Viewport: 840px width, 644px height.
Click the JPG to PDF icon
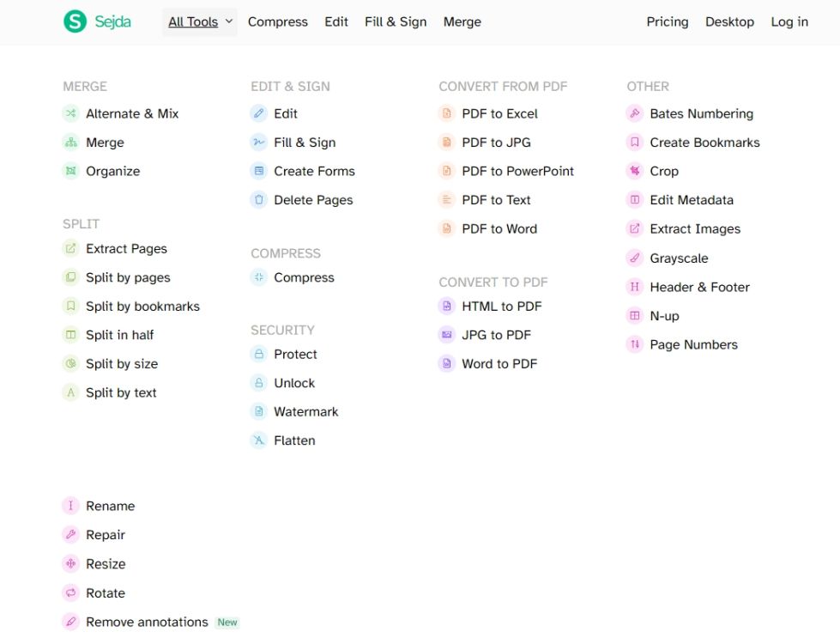pos(447,335)
